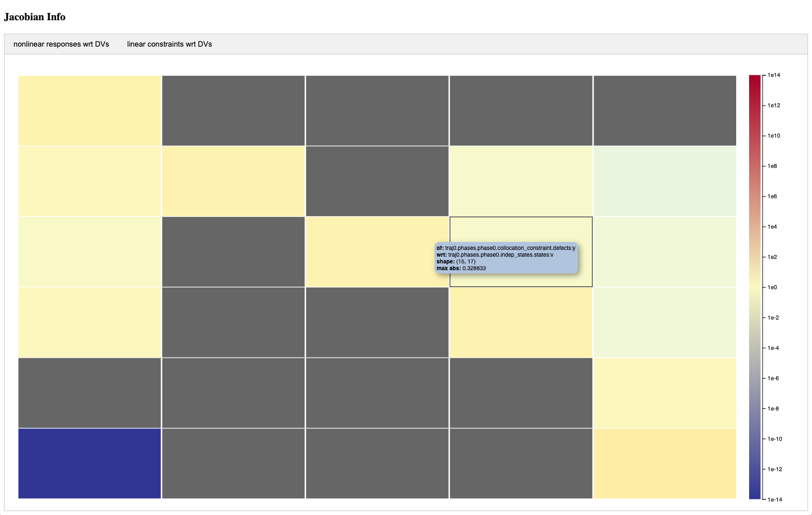This screenshot has height=515, width=812.
Task: Select the yellow cell in the top row
Action: pyautogui.click(x=90, y=111)
